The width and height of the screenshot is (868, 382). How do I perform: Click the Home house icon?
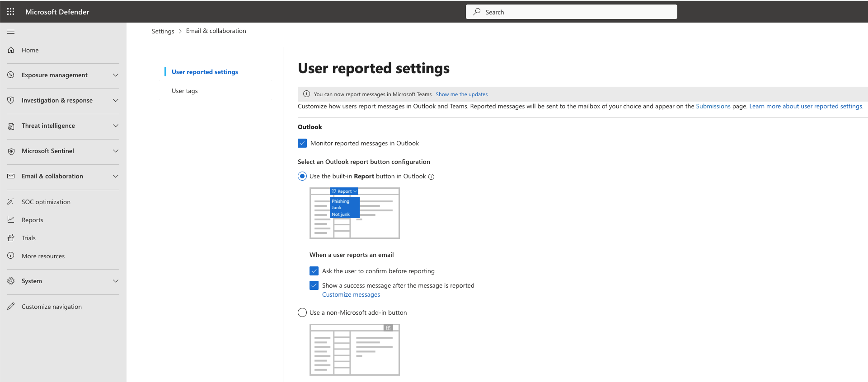11,50
